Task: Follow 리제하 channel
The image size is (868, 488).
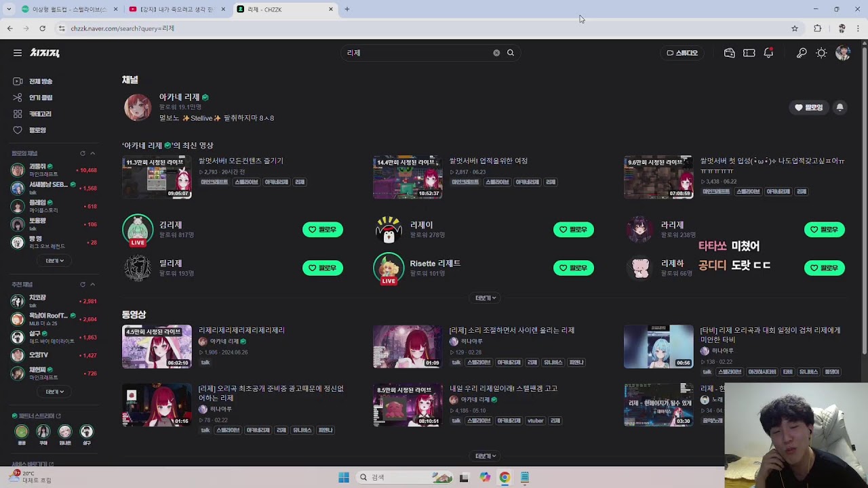Action: click(x=825, y=268)
